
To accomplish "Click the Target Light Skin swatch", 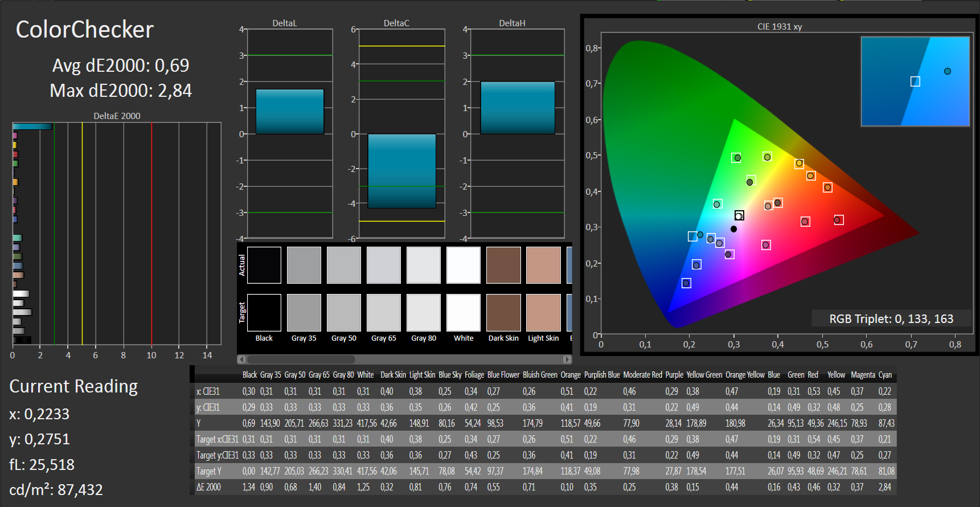I will [543, 313].
